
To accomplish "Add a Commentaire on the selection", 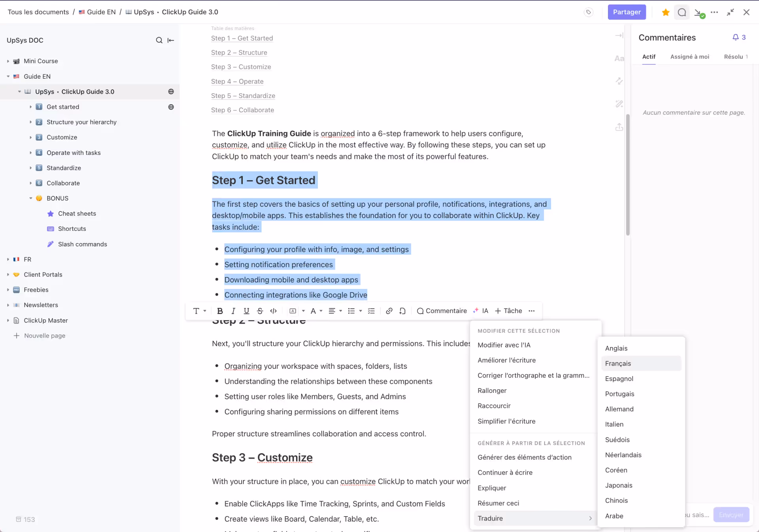I will click(442, 311).
